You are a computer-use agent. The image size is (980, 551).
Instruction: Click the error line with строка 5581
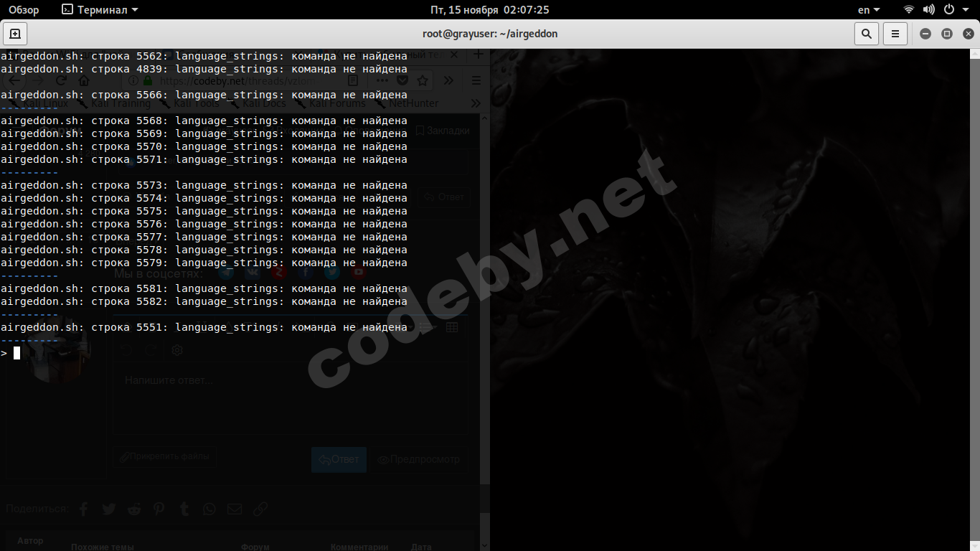tap(204, 288)
